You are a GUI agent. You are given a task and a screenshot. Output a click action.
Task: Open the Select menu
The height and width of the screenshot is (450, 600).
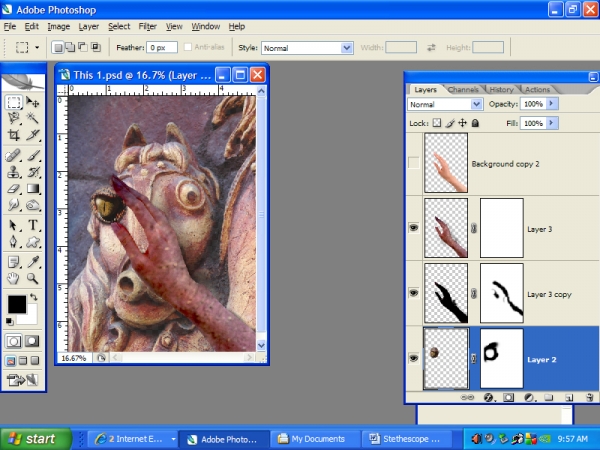pyautogui.click(x=119, y=26)
